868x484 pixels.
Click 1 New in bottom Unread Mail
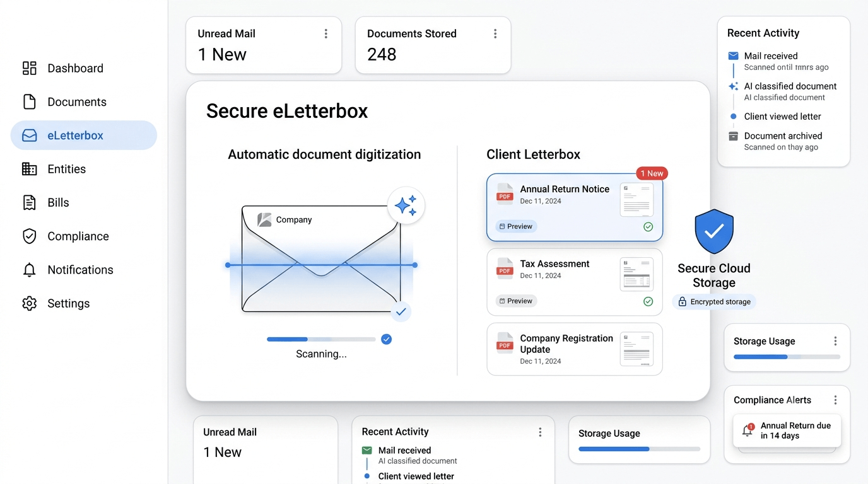[222, 452]
